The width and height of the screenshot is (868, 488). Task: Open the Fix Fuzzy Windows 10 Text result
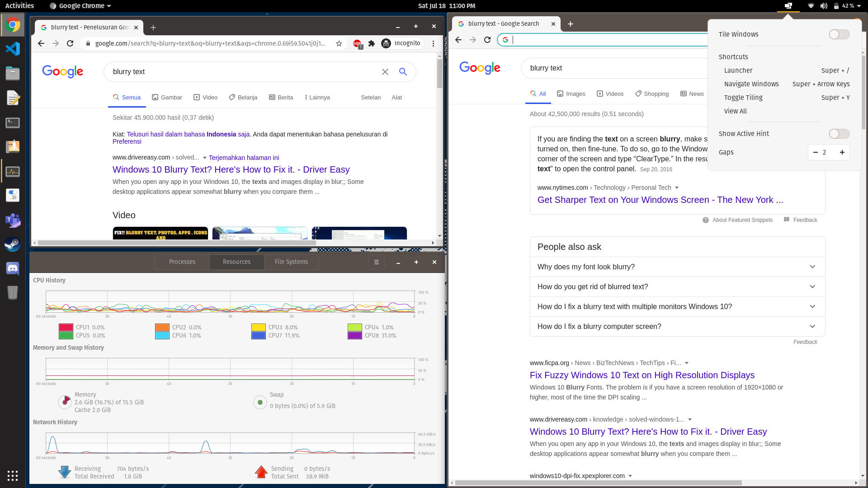[642, 375]
